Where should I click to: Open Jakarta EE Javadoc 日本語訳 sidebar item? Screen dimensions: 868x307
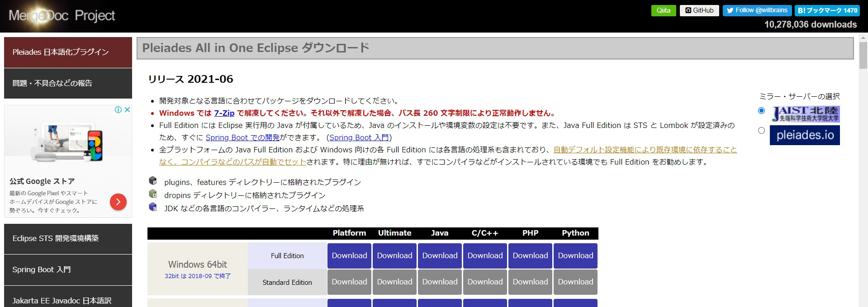tap(68, 297)
